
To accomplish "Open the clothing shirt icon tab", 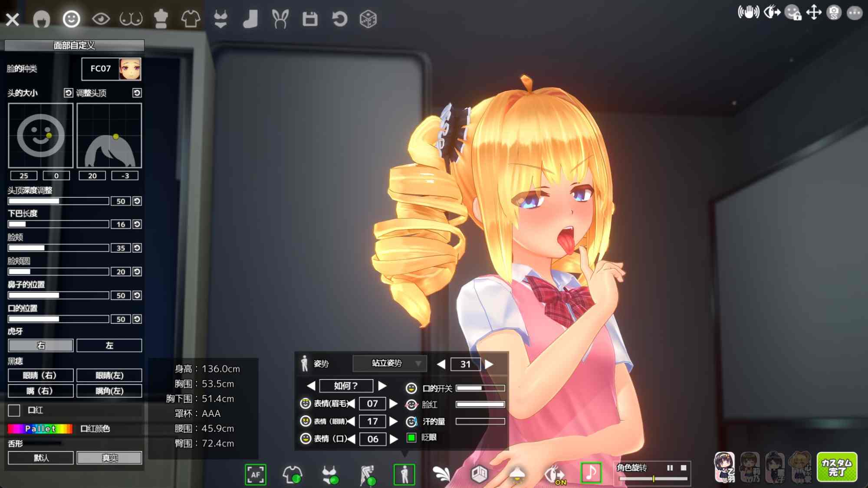I will (191, 19).
